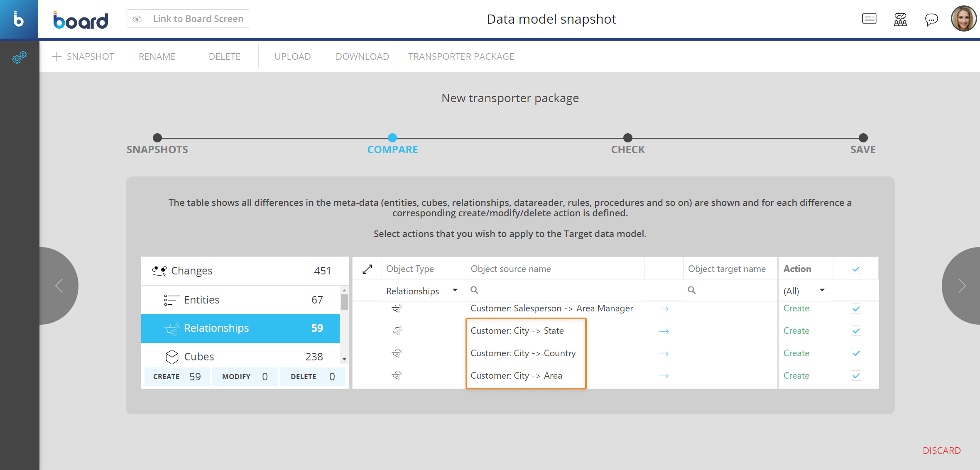Click the arrow in City -> State row
The width and height of the screenshot is (980, 470).
pyautogui.click(x=664, y=331)
